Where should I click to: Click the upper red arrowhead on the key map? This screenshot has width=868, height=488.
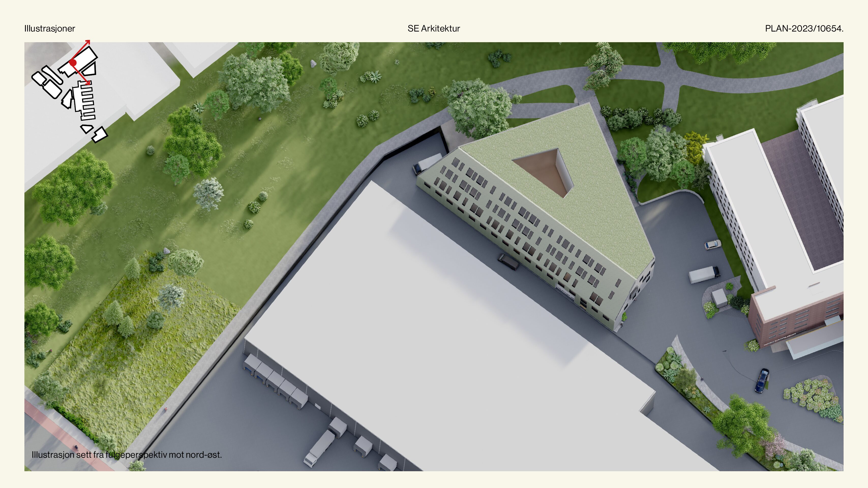(88, 42)
